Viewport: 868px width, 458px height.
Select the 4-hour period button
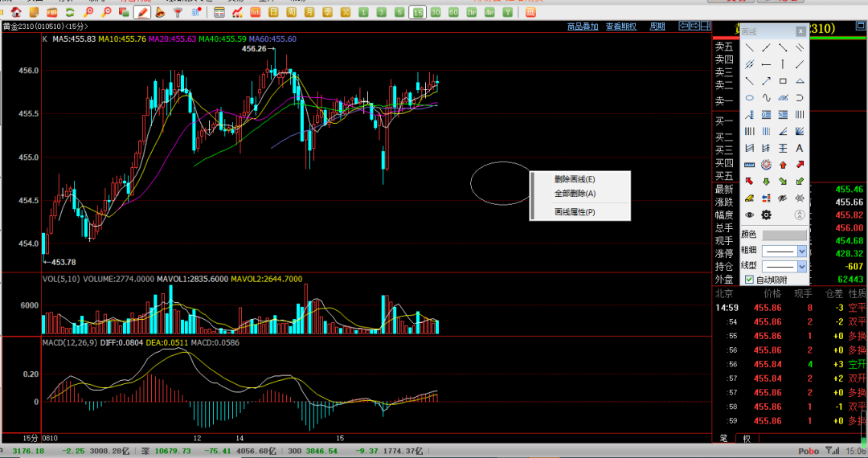[x=489, y=12]
